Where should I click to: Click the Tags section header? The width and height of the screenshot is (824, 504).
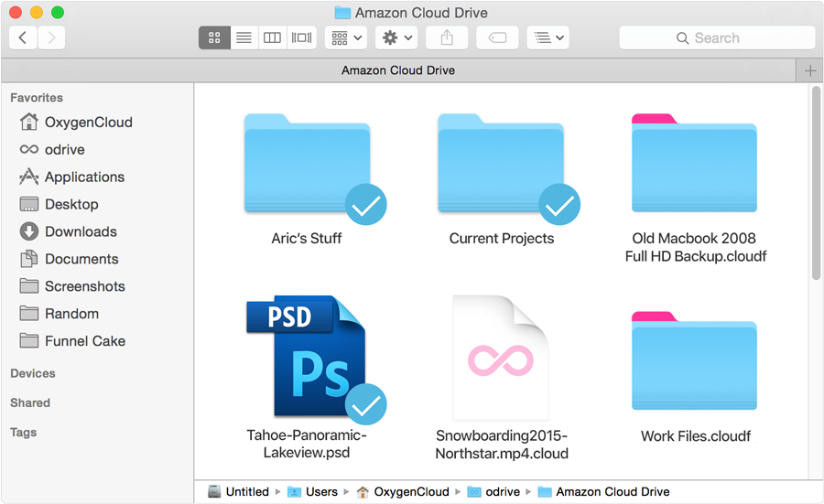click(x=23, y=432)
